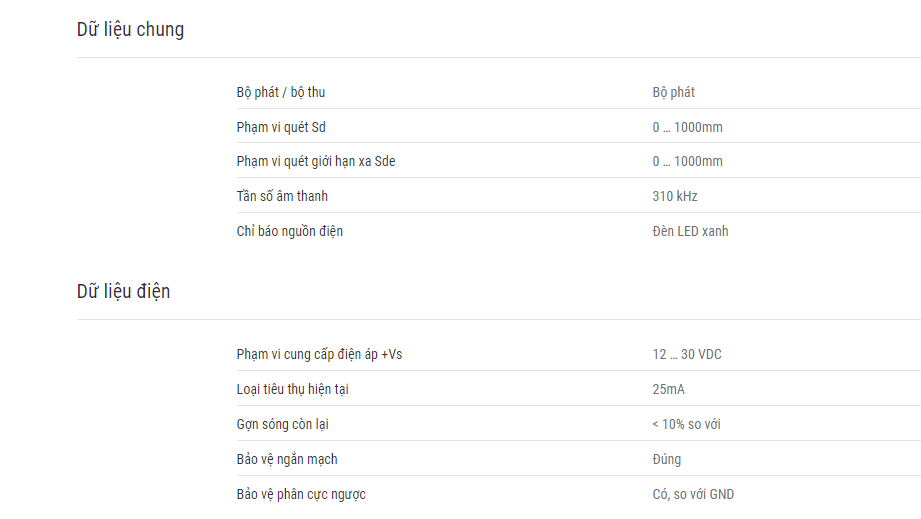Click the 'Dữ liệu điện' section heading

pos(123,291)
